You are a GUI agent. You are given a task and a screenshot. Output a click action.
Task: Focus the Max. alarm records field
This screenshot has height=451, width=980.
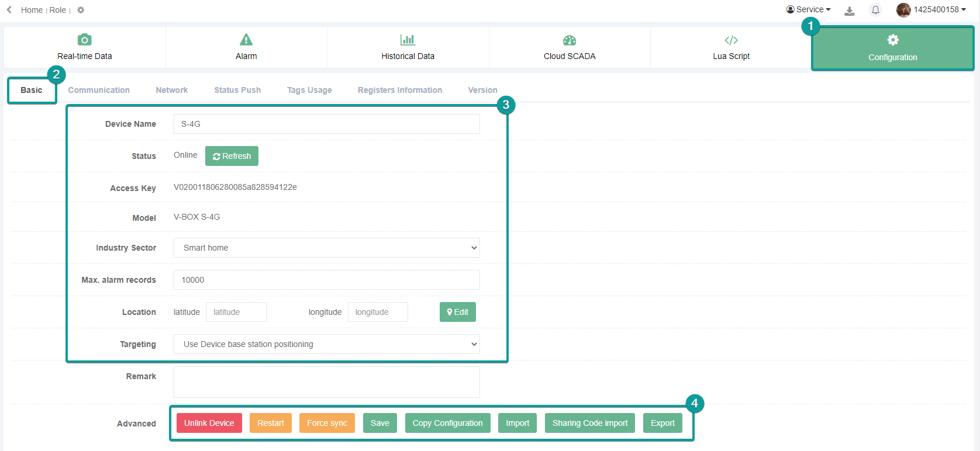[327, 280]
